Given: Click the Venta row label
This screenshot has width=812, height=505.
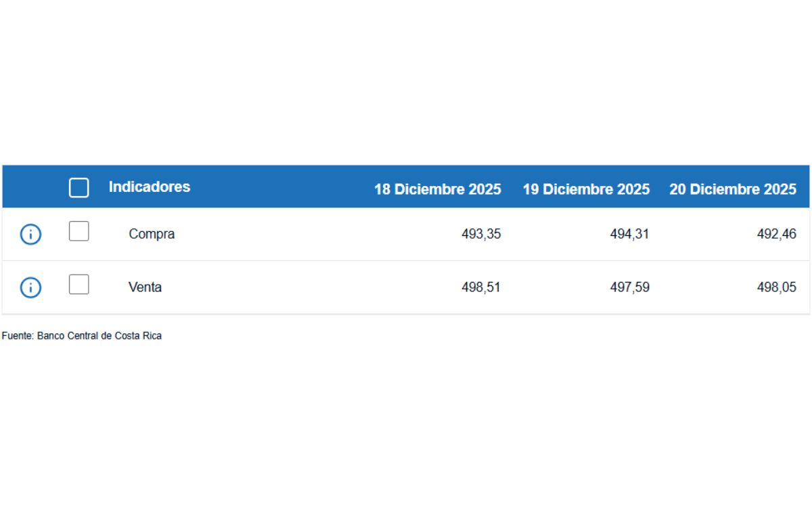Looking at the screenshot, I should (145, 287).
